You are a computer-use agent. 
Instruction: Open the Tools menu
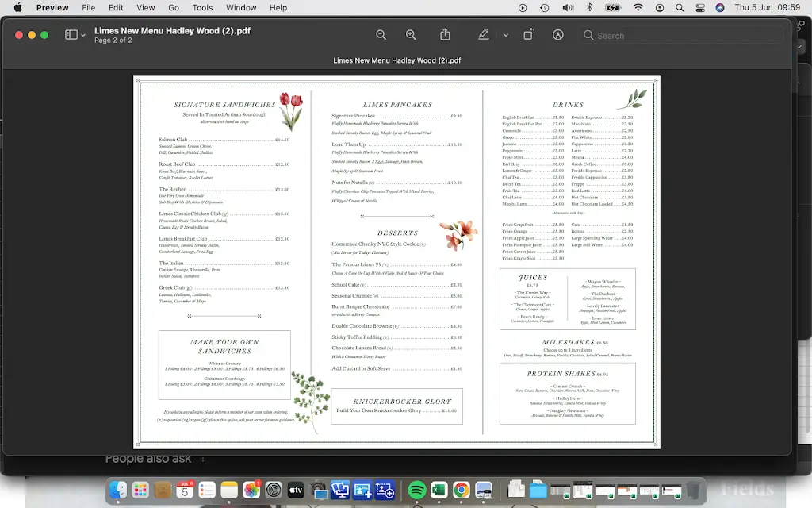[202, 7]
